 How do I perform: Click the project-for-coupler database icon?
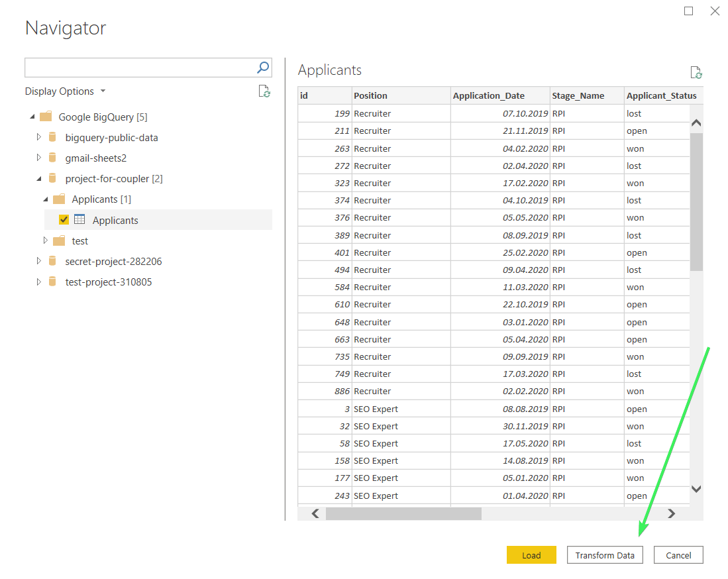(x=52, y=178)
